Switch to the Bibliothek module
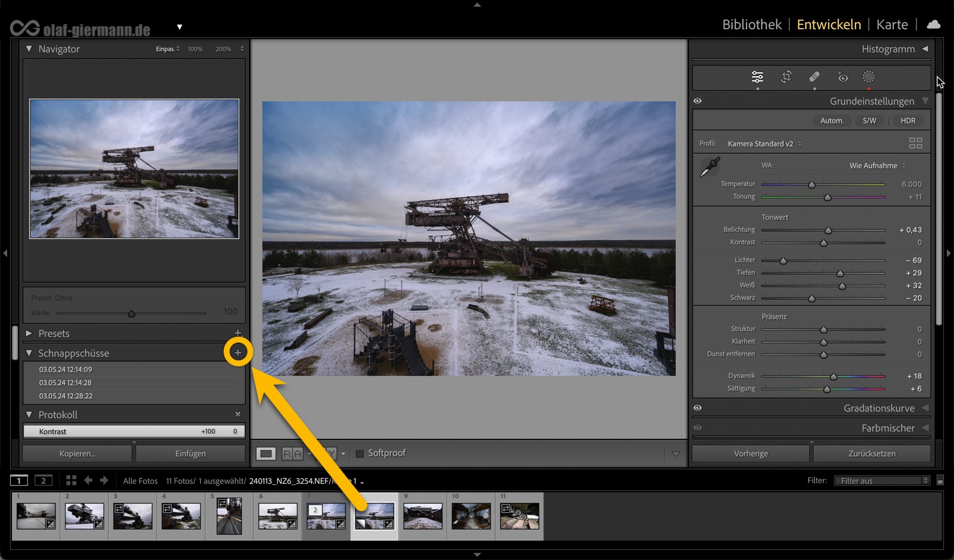 (751, 24)
